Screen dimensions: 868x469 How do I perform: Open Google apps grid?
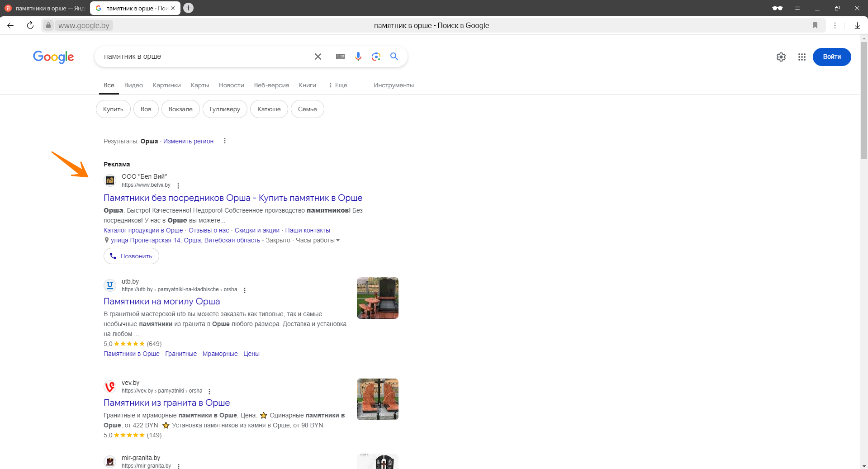[802, 57]
